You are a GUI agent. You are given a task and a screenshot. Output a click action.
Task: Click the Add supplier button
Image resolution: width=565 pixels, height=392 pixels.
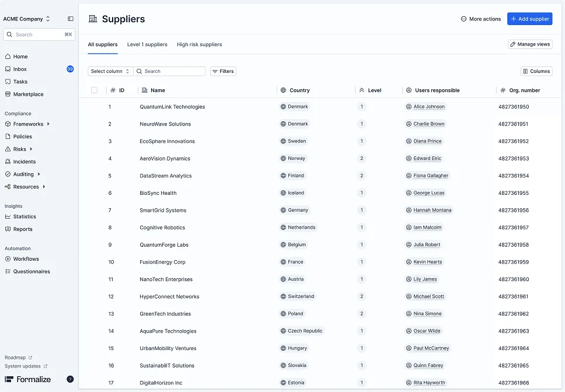coord(530,19)
